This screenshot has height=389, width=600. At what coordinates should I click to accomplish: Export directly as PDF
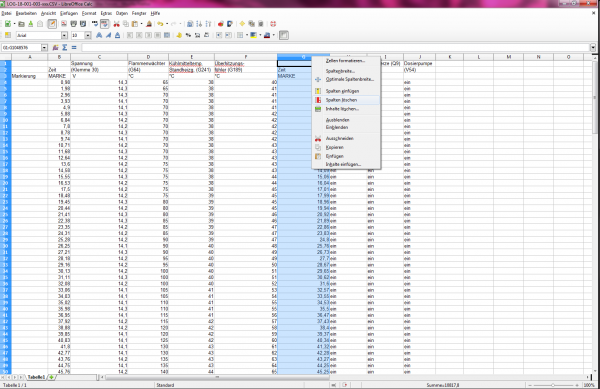[64, 24]
